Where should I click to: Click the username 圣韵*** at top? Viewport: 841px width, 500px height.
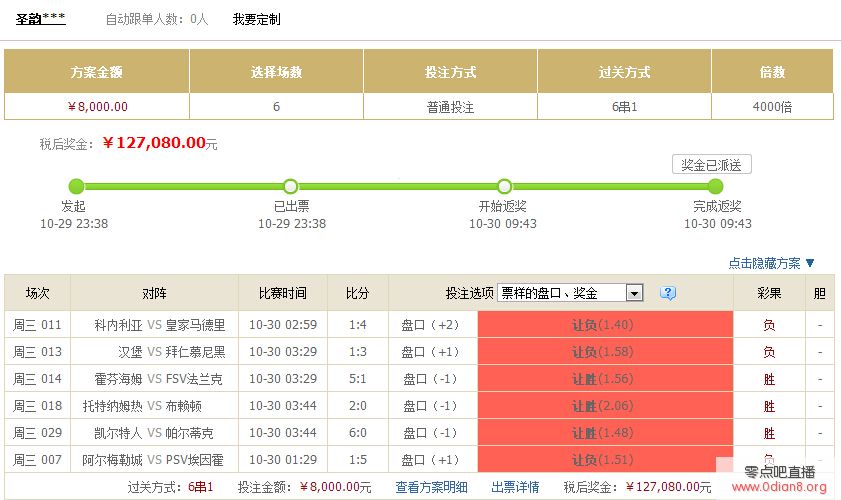pos(41,19)
